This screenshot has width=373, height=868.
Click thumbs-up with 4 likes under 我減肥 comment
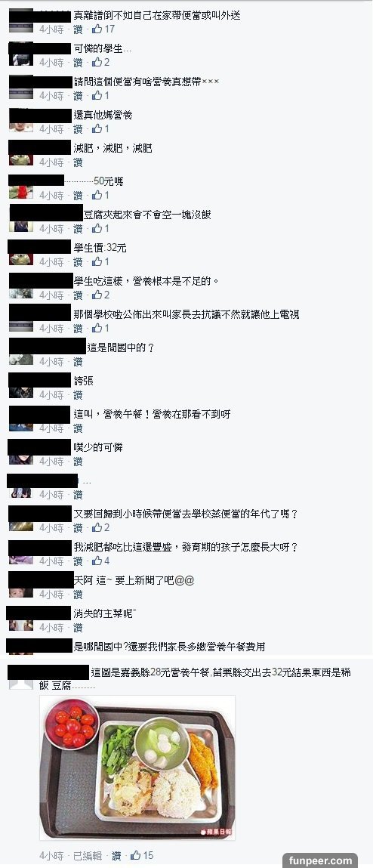(x=100, y=561)
